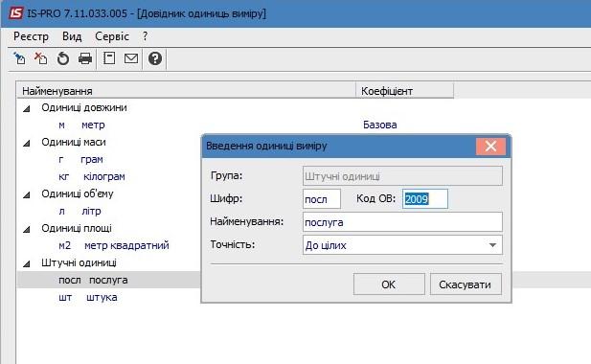Click the Скасувати button

(x=466, y=284)
